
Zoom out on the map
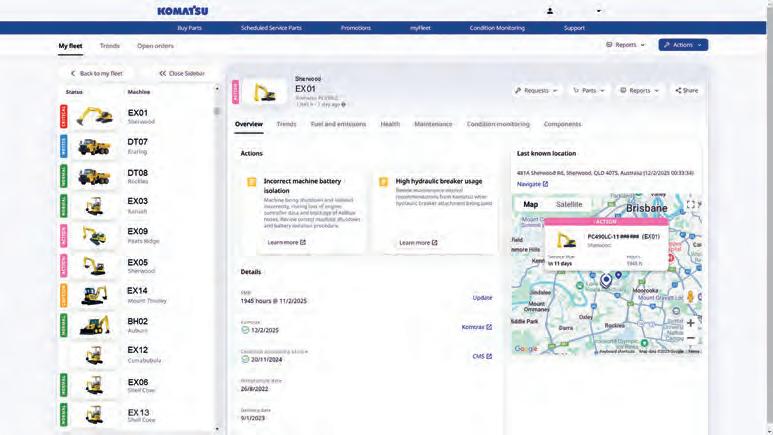click(x=691, y=338)
